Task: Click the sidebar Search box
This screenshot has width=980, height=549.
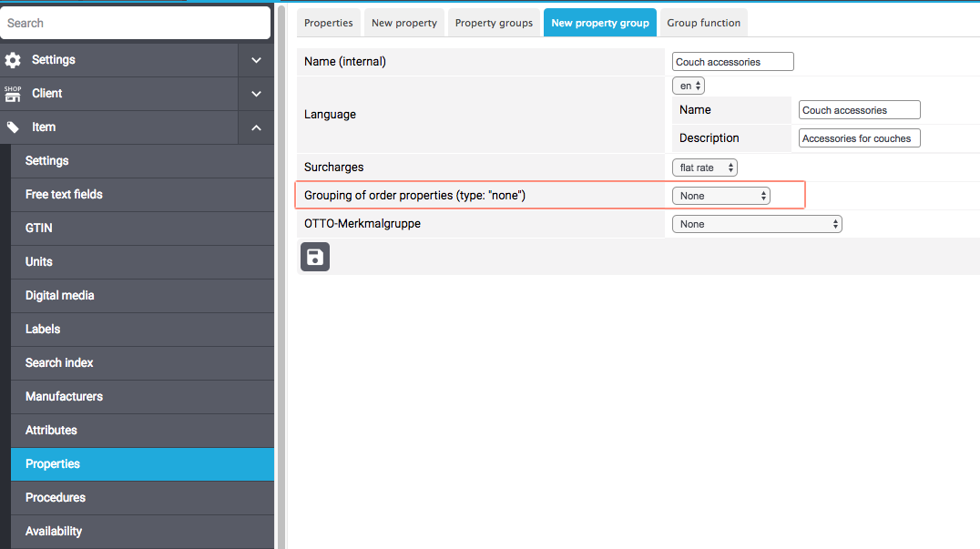Action: pos(136,23)
